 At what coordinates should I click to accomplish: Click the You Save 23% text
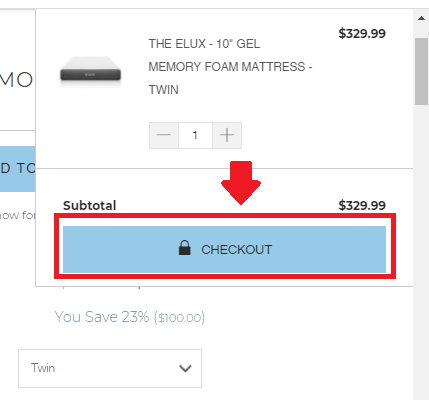102,317
